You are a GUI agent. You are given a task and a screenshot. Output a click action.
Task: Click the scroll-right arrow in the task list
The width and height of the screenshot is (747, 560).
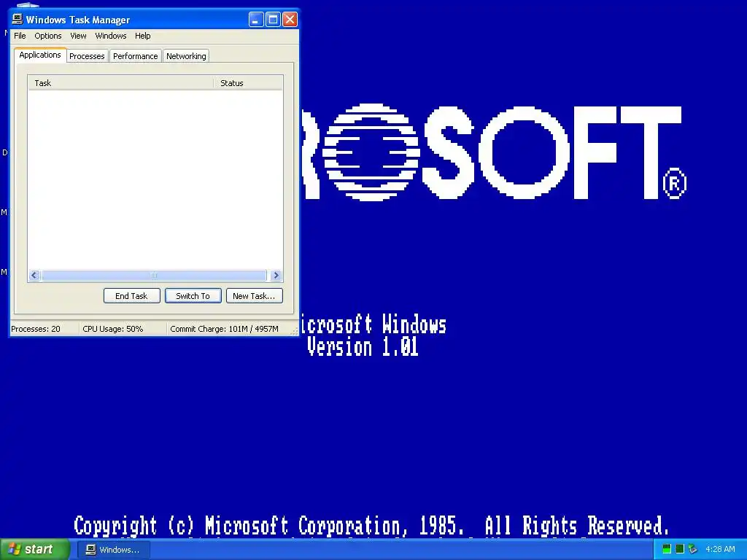tap(276, 275)
